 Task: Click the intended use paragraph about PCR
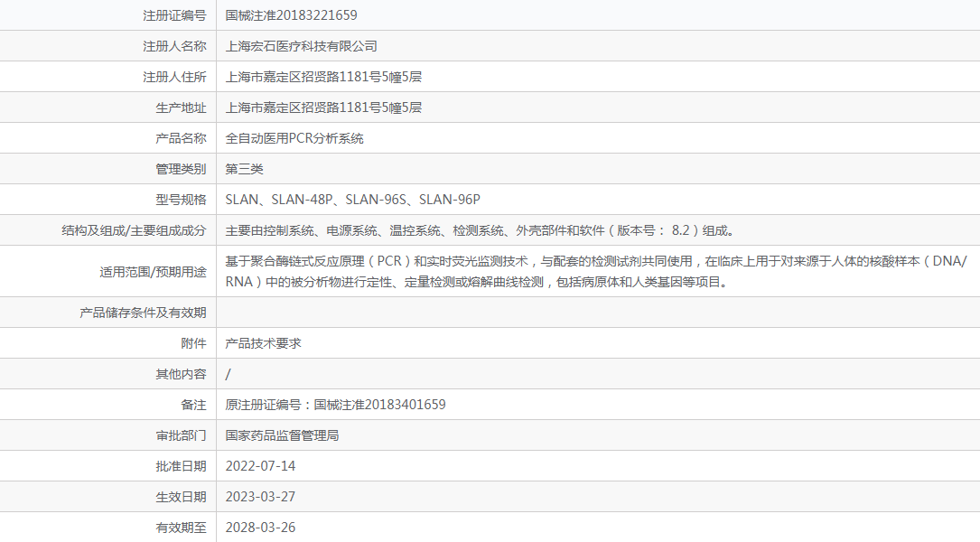tap(596, 271)
